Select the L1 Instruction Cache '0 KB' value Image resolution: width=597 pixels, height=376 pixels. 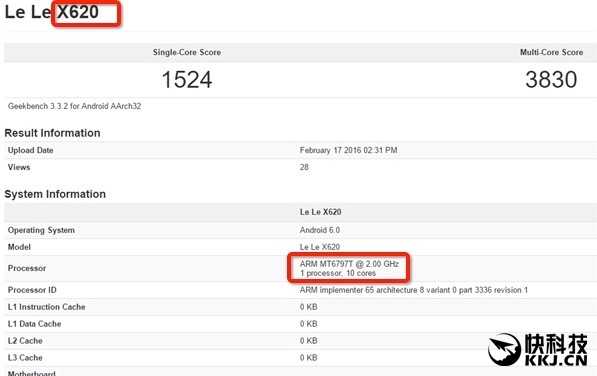point(308,307)
